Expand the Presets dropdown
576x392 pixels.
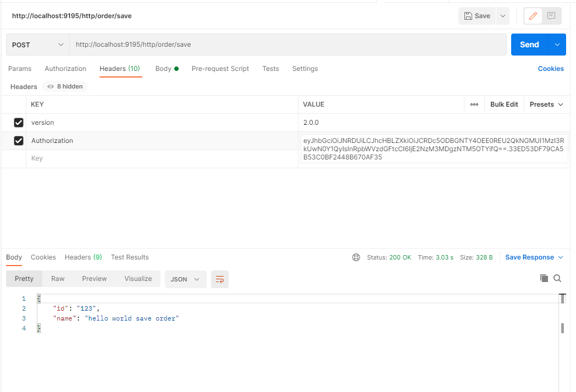[546, 104]
